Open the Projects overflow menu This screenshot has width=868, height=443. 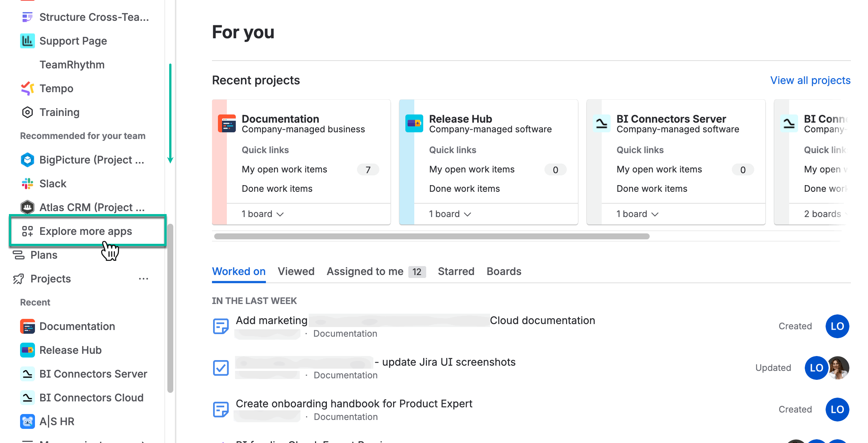(144, 278)
